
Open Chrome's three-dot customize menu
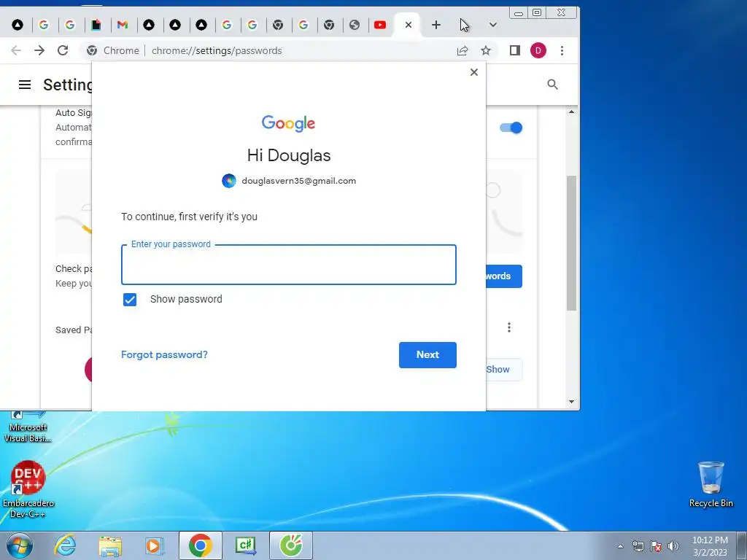coord(562,50)
